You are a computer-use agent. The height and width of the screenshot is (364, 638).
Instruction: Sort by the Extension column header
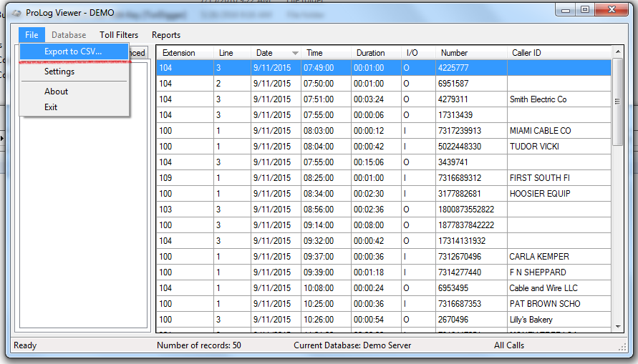179,53
